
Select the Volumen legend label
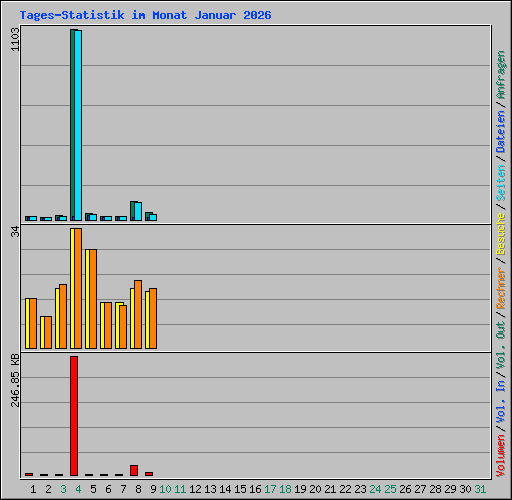(501, 455)
